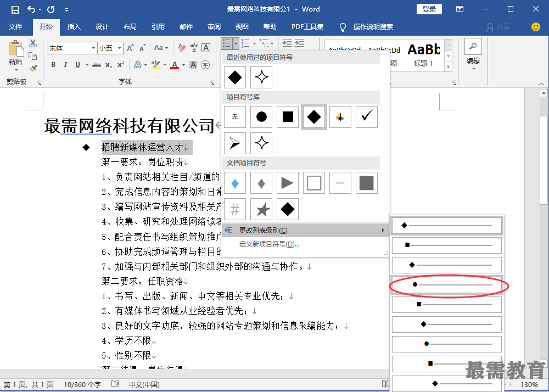
Task: Select the fourth list level with round bullet
Action: (x=447, y=284)
